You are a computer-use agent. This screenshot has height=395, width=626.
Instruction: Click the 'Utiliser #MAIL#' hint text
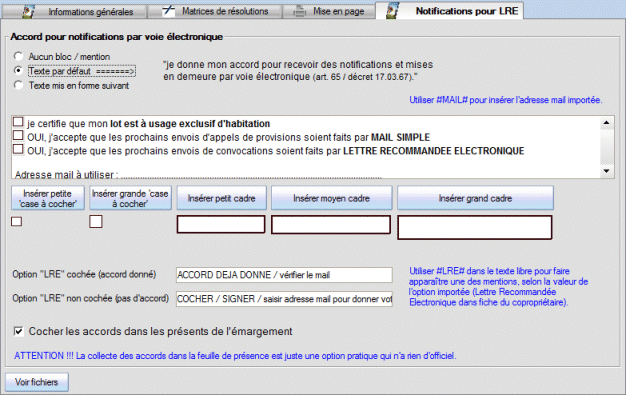point(505,100)
